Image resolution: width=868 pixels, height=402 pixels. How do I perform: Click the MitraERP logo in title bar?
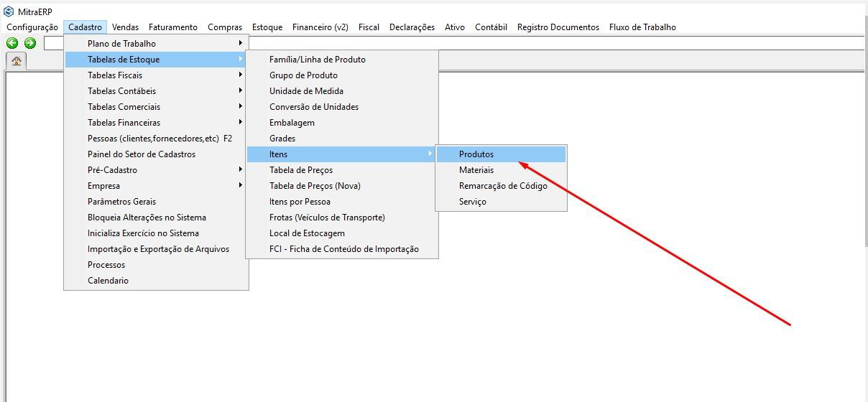pos(9,11)
